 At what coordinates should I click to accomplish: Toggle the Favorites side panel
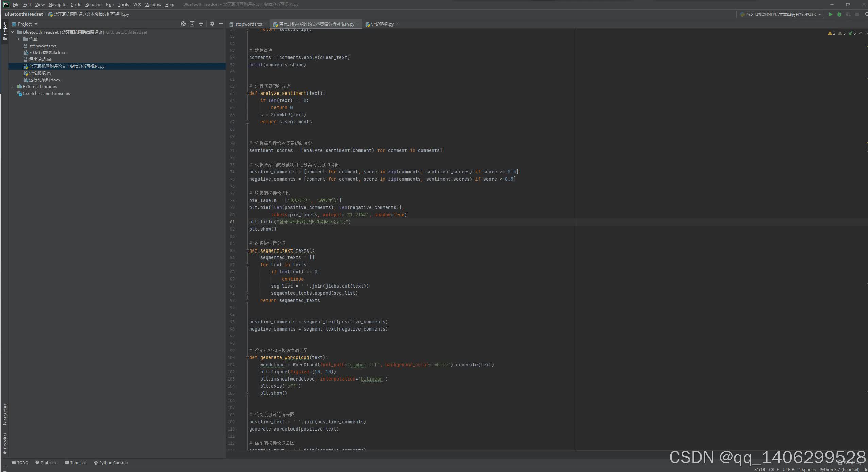5,443
